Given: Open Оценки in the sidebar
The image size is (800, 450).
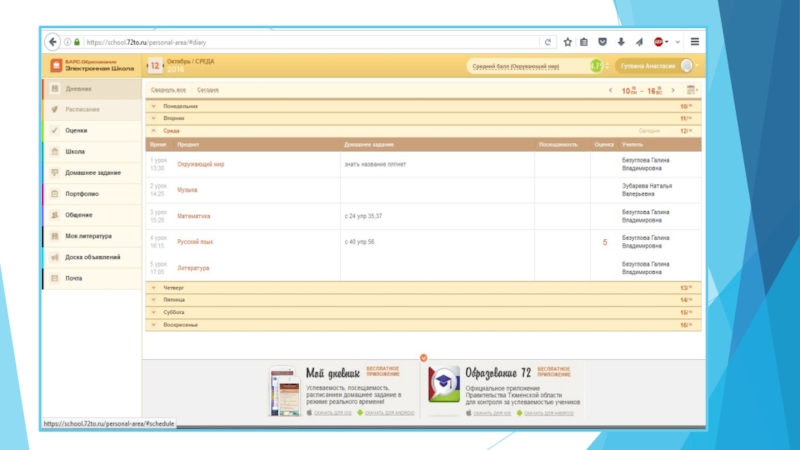Looking at the screenshot, I should [77, 130].
